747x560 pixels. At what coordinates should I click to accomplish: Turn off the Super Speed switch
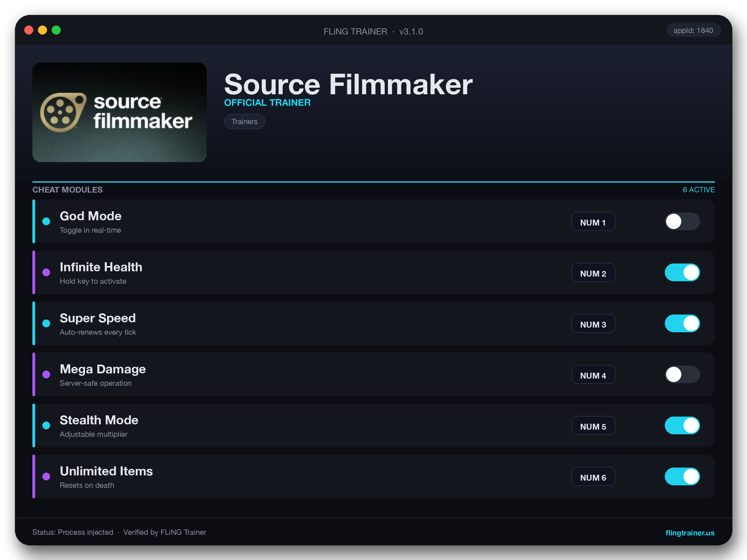[x=682, y=323]
